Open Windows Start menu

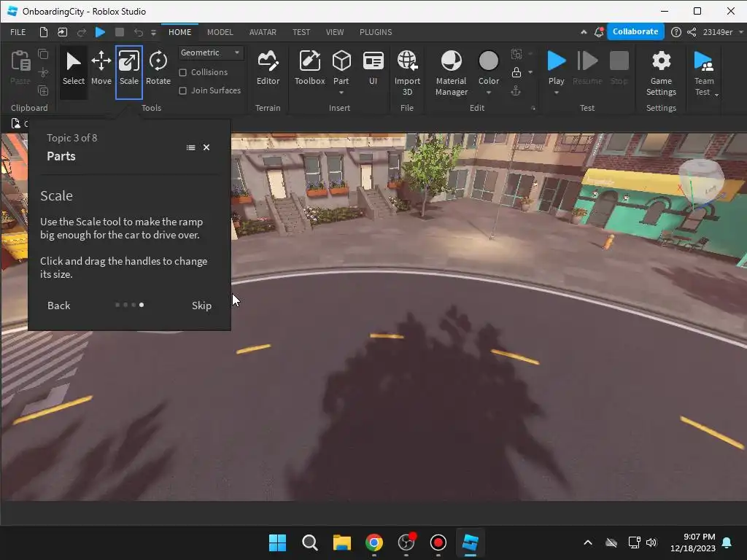pos(277,542)
